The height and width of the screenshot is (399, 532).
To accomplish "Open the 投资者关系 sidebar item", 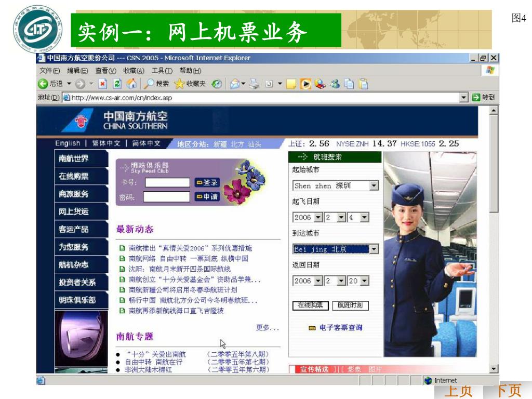I will click(x=82, y=282).
